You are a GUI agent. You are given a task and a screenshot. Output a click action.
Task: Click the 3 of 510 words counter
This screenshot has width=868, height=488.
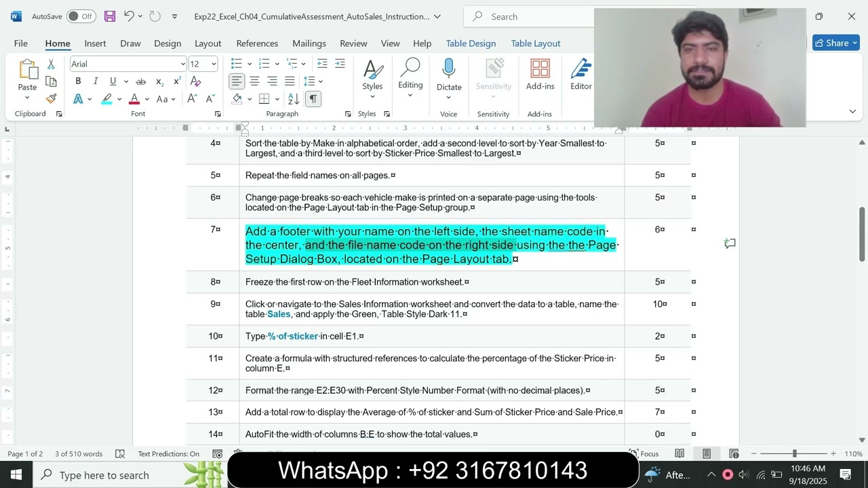coord(79,453)
